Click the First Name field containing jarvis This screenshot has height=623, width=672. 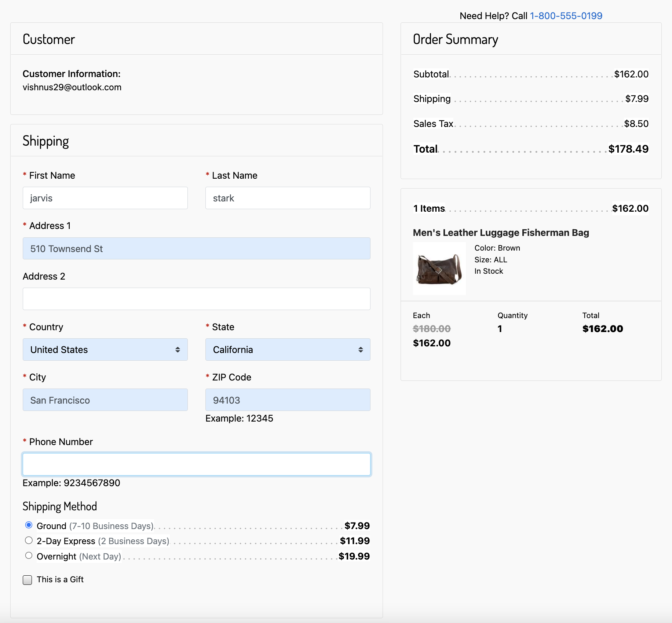[105, 198]
